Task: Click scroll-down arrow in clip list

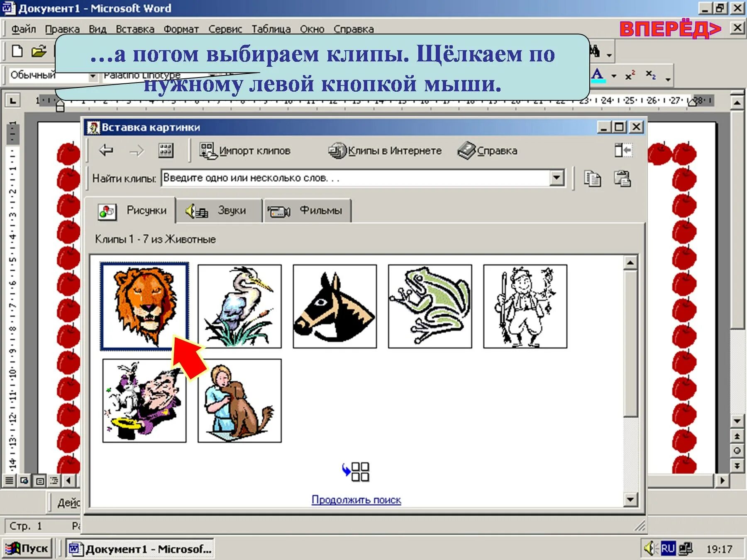Action: [630, 499]
